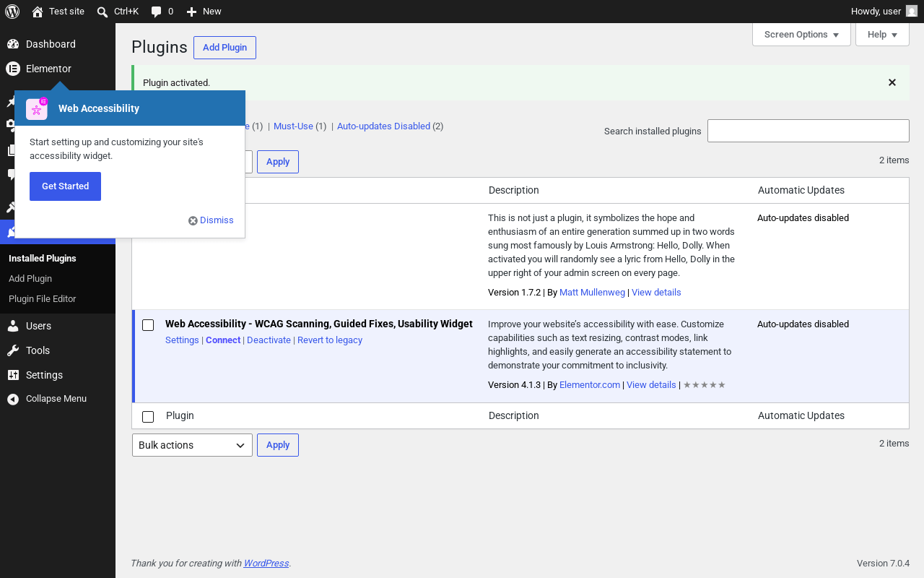The image size is (924, 578).
Task: Click Get Started in the popup
Action: click(x=65, y=186)
